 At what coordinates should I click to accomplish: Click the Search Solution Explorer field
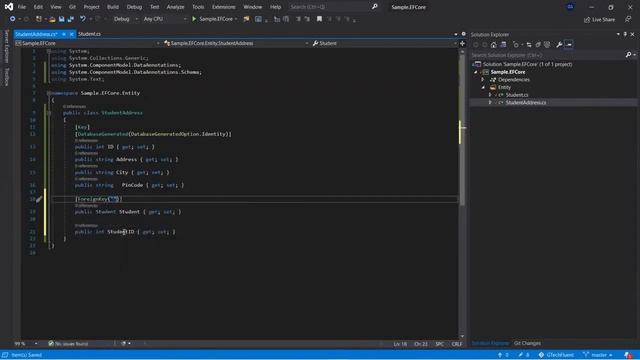[547, 55]
